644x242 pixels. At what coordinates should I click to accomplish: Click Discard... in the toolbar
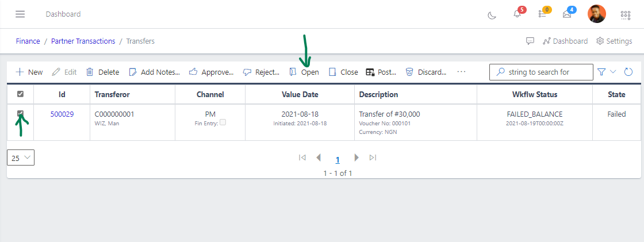coord(426,72)
